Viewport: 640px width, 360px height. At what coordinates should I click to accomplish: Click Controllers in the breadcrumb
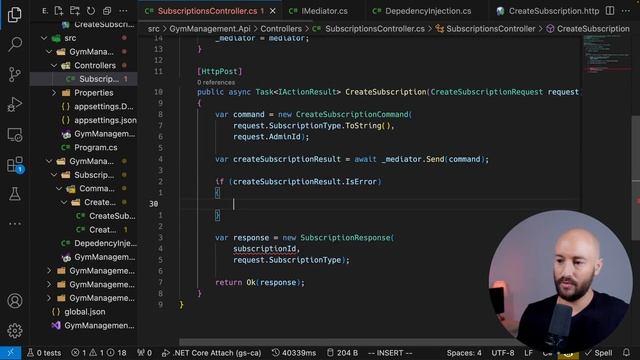(x=281, y=29)
